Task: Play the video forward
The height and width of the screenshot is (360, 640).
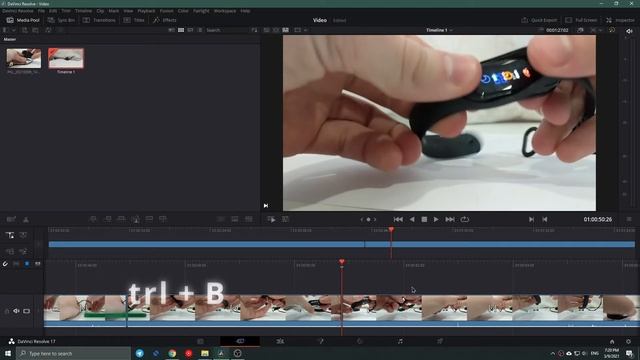Action: point(436,220)
